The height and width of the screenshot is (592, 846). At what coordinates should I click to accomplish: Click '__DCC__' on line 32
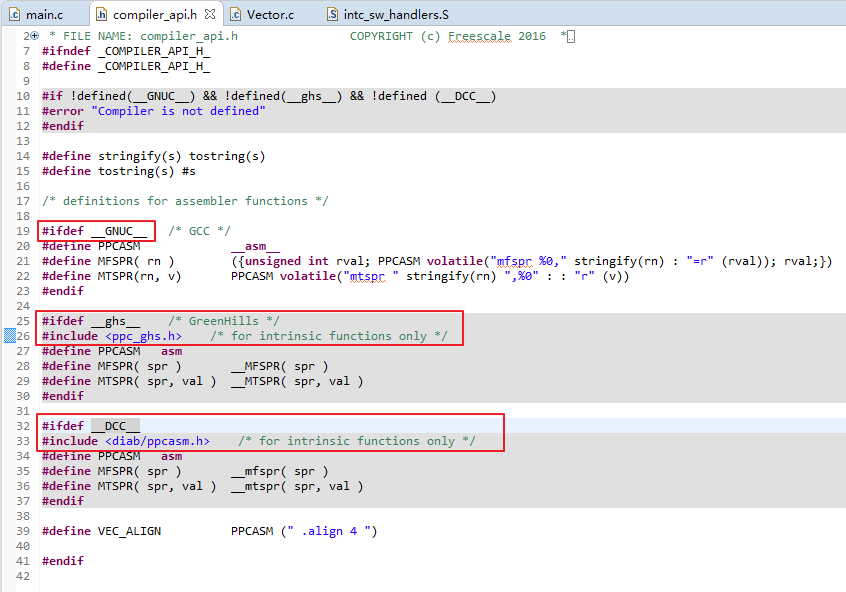(115, 426)
